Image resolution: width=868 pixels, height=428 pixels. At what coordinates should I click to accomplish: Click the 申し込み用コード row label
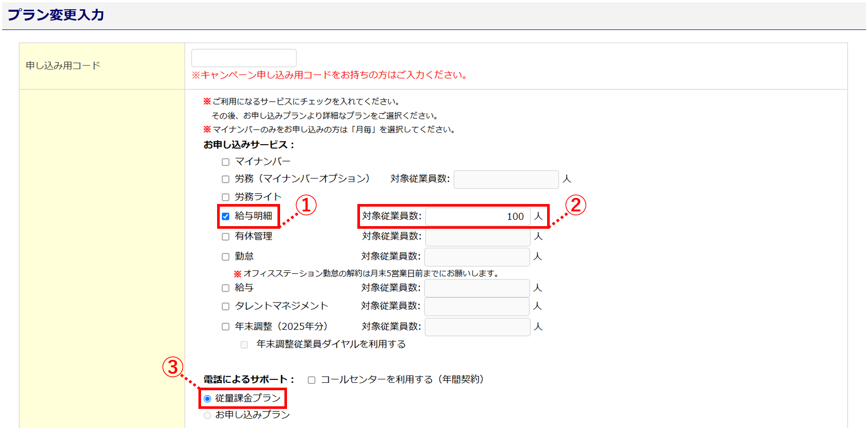pyautogui.click(x=63, y=66)
